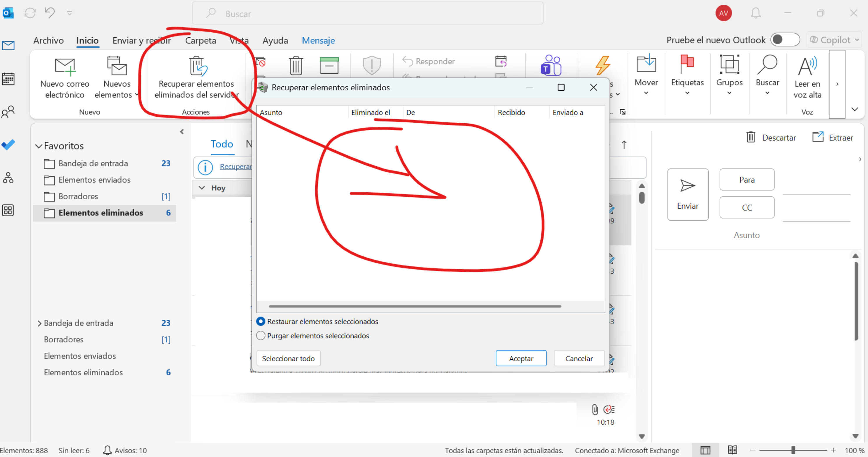Click the Send/Receive sync icon
The image size is (868, 457).
click(30, 13)
